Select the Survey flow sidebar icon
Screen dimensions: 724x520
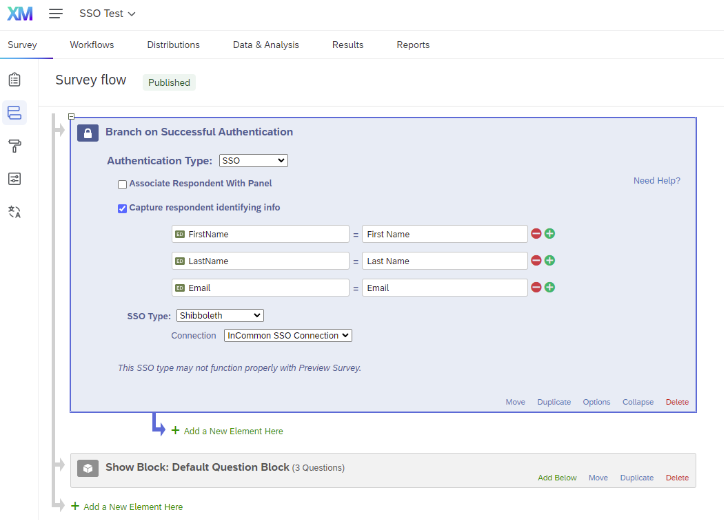tap(14, 113)
